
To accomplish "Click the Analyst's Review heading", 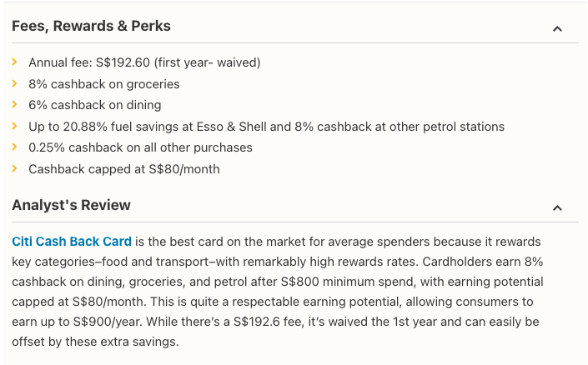I will pos(71,205).
